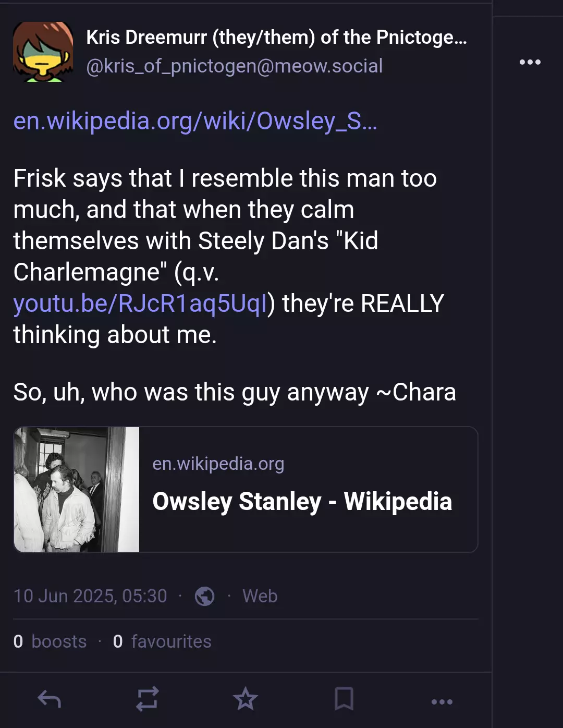Favourite the post with the star icon

[x=245, y=699]
